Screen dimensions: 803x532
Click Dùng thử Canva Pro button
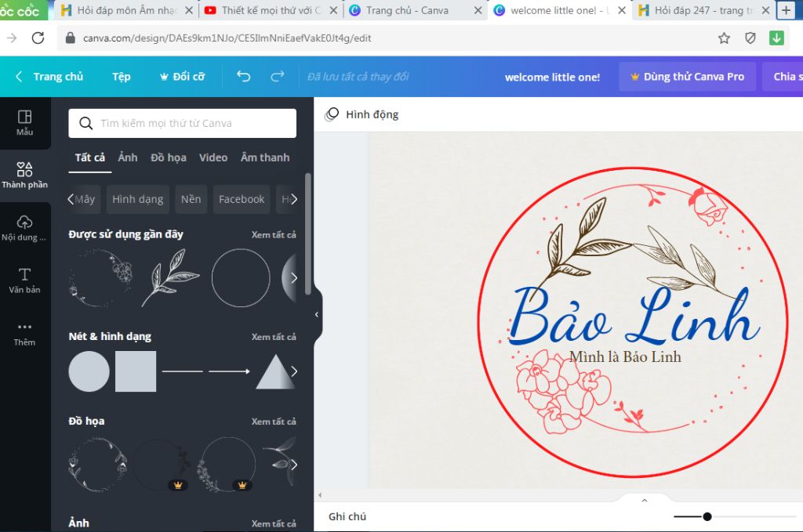pyautogui.click(x=687, y=77)
